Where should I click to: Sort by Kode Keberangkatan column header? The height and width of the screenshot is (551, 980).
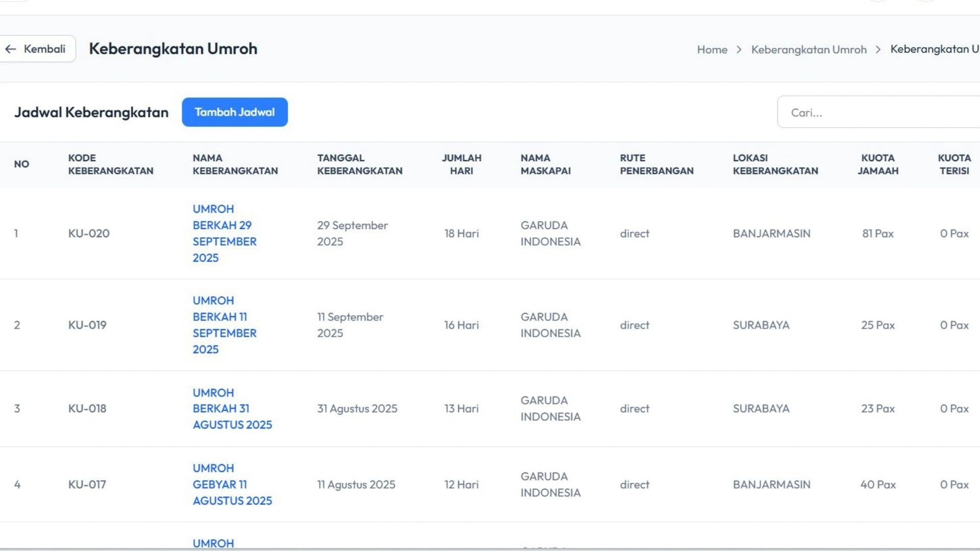click(x=110, y=164)
